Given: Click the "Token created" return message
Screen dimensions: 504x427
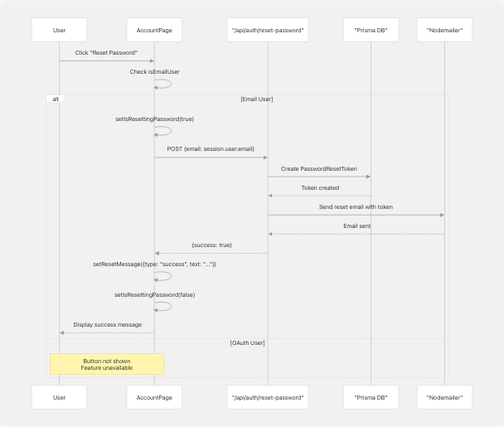Looking at the screenshot, I should [319, 187].
